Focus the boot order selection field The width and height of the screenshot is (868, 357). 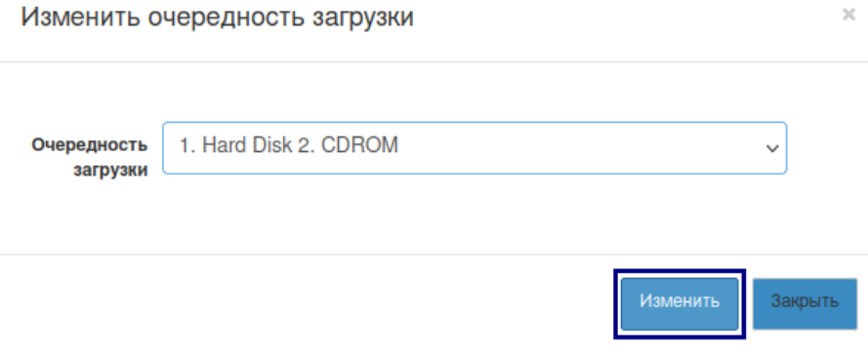tap(475, 148)
